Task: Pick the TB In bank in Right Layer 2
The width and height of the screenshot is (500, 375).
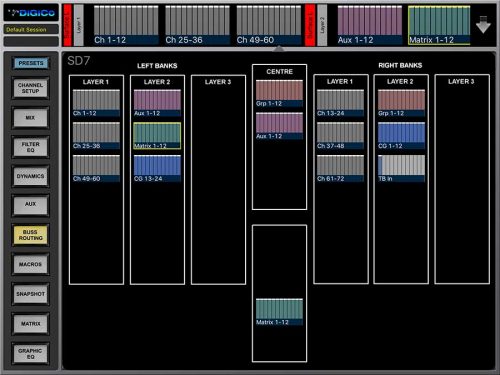Action: click(401, 168)
